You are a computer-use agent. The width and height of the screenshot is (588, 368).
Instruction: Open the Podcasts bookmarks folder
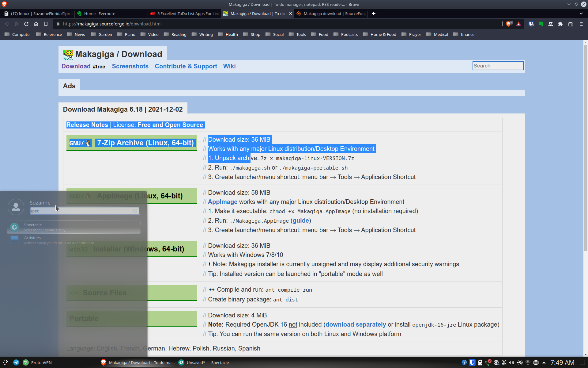tap(346, 34)
